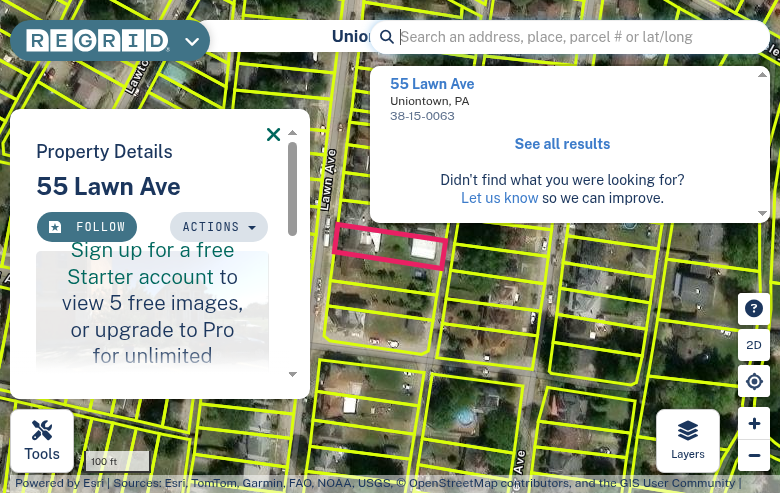780x493 pixels.
Task: Click the search magnifier icon
Action: click(x=387, y=37)
